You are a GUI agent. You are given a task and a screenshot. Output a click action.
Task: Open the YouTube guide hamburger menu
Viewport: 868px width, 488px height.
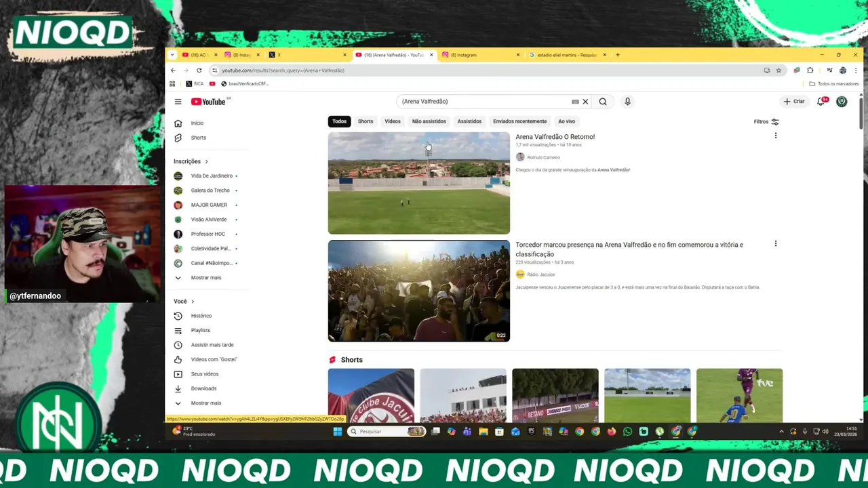pos(178,102)
